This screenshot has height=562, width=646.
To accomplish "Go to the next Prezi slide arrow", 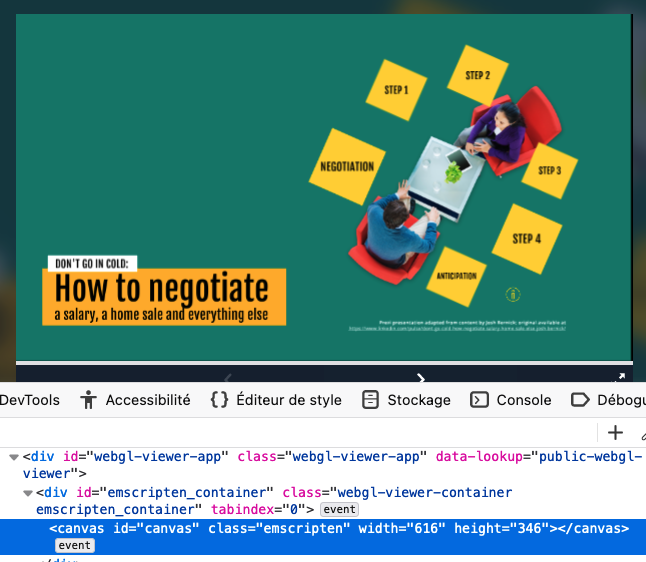I will coord(421,378).
